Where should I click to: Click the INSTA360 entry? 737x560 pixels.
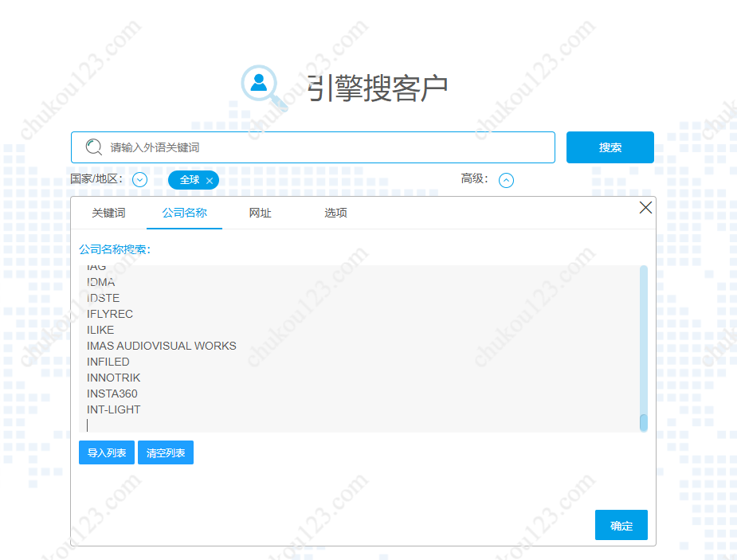coord(112,394)
